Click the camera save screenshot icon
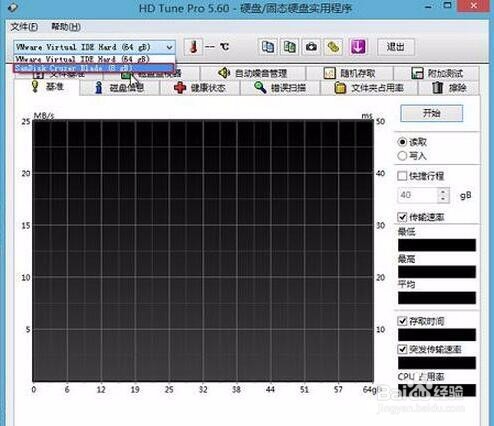494x426 pixels. pos(311,47)
